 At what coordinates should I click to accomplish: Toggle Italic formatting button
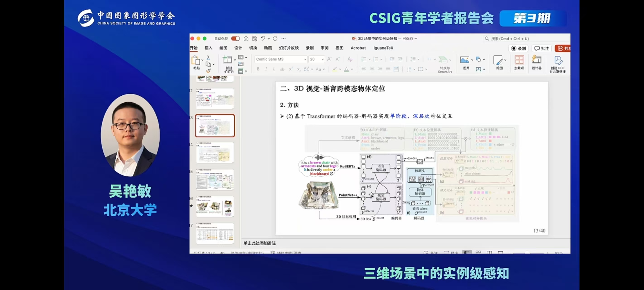pos(266,69)
